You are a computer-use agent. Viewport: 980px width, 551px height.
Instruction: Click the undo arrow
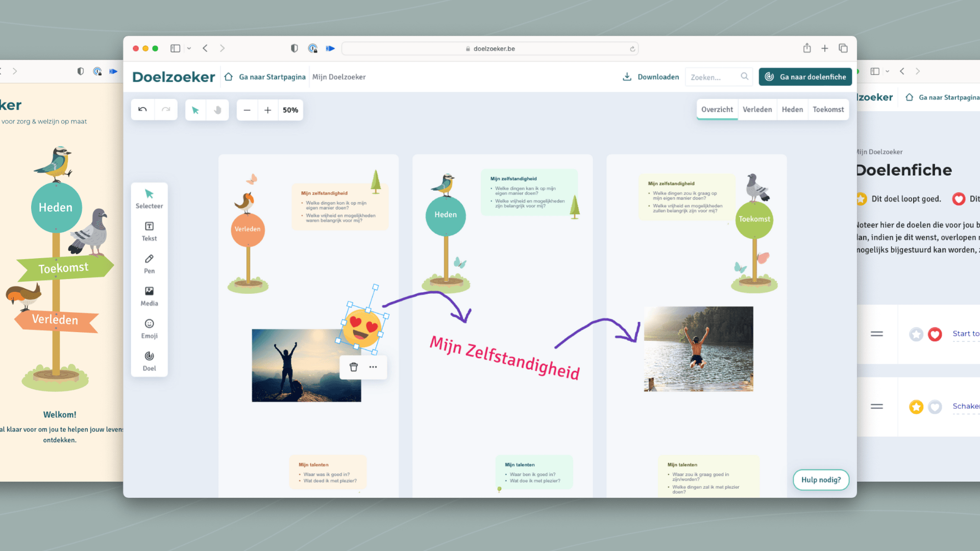[143, 110]
